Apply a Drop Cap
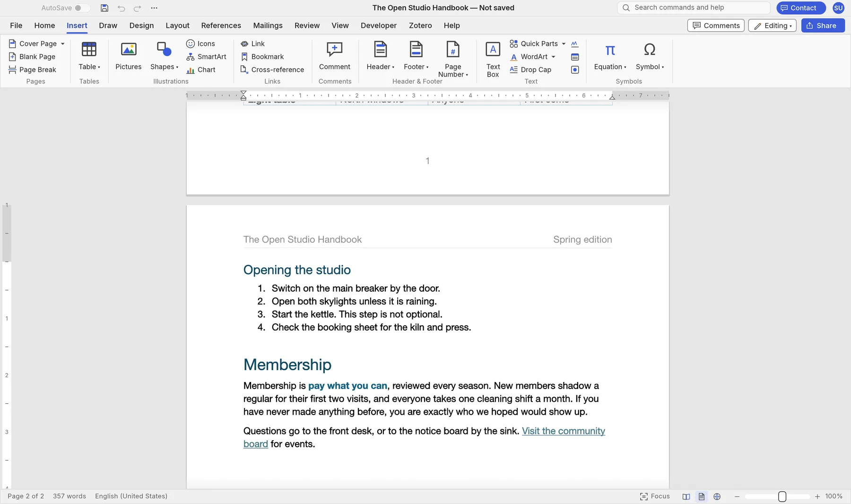 click(530, 70)
